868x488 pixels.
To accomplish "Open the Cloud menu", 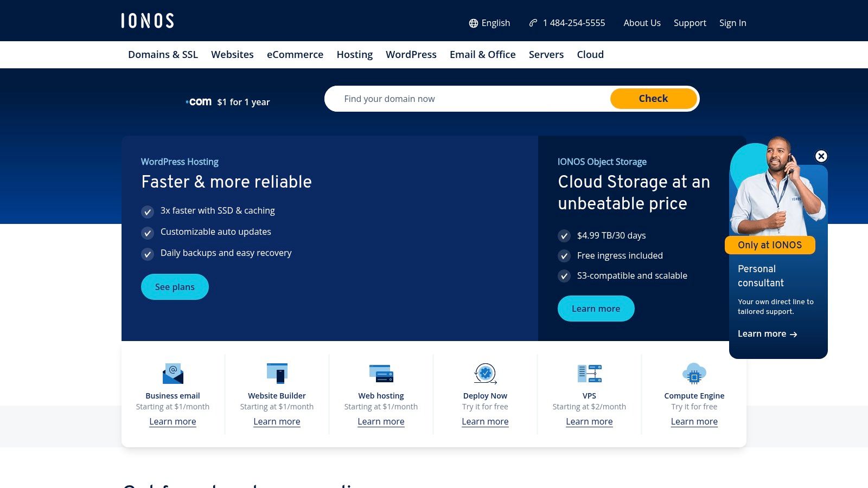I will (x=590, y=54).
